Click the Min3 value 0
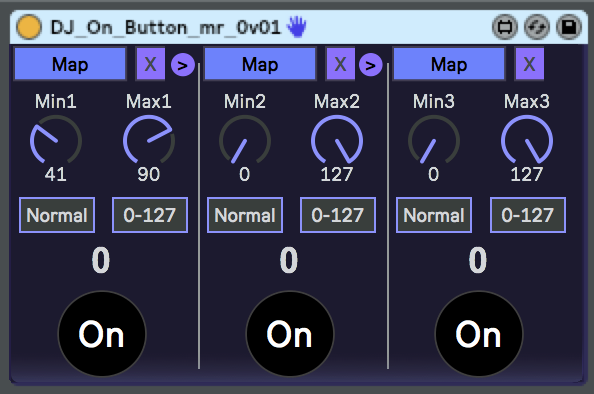Viewport: 594px width, 394px height. 434,175
